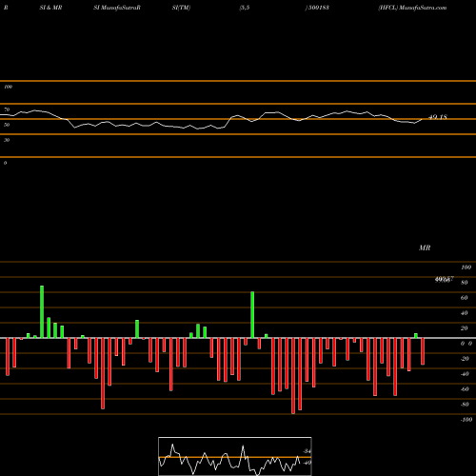The height and width of the screenshot is (476, 476).
Task: Click the '30' level label on RSI axis
Action: 7,140
